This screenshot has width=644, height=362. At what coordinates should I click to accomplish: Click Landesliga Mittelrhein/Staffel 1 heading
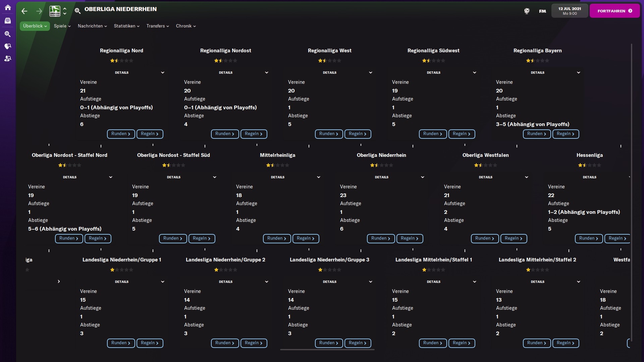(x=434, y=260)
